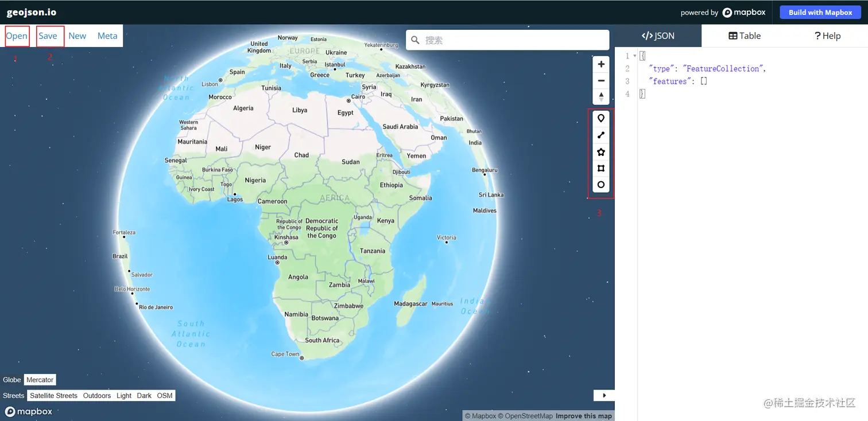
Task: Reset map bearing with compass icon
Action: pyautogui.click(x=601, y=96)
